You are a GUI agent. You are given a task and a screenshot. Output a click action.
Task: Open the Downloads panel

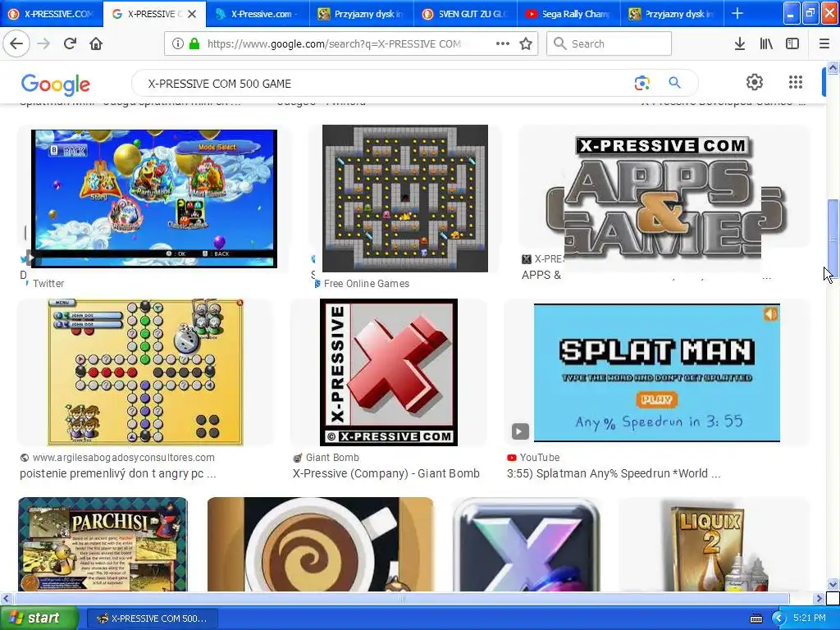coord(740,44)
